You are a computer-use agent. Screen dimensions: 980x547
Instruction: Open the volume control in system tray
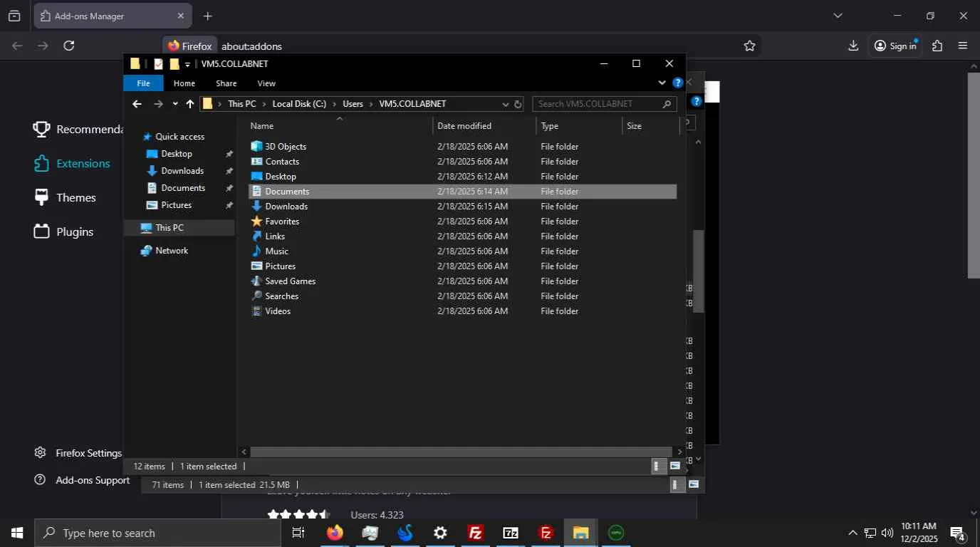point(887,533)
